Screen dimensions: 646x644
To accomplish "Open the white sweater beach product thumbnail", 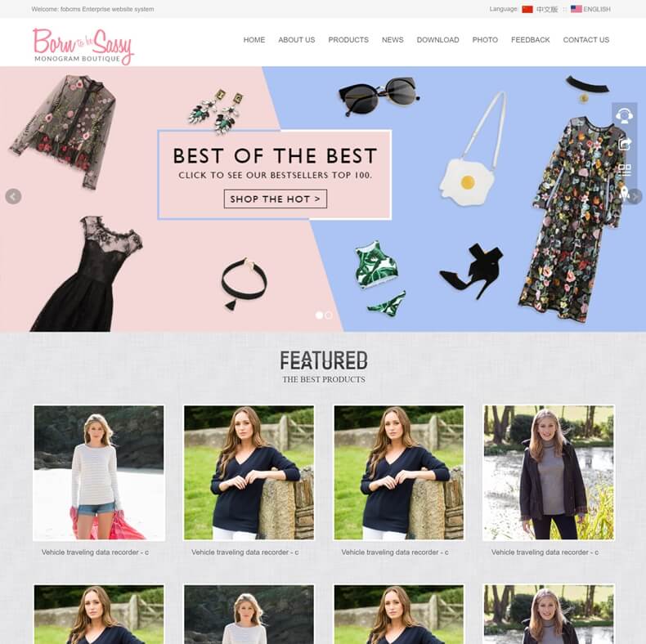I will [99, 472].
